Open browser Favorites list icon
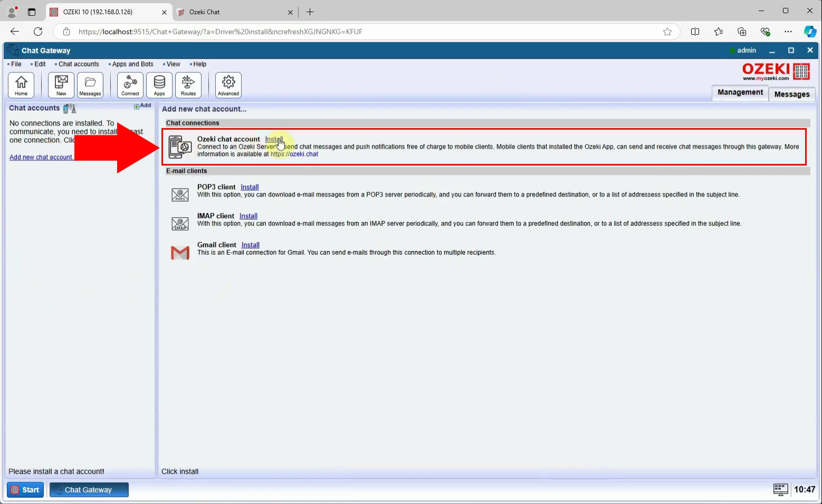This screenshot has height=504, width=822. 719,32
